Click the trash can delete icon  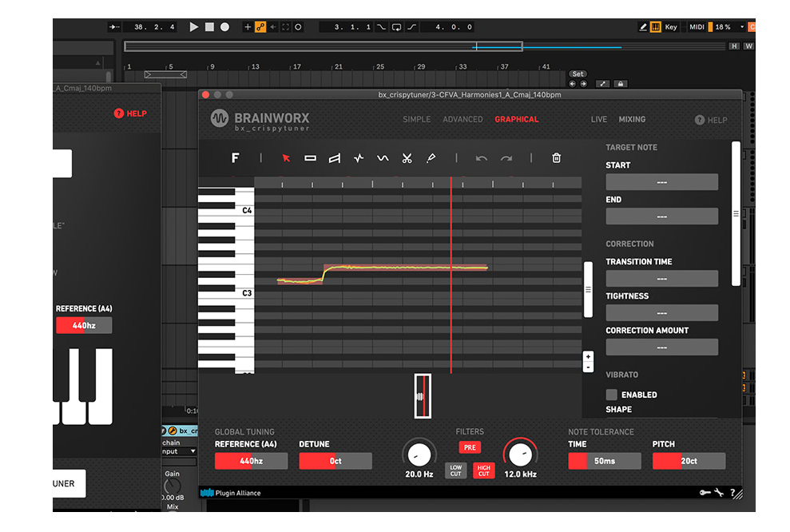coord(556,158)
